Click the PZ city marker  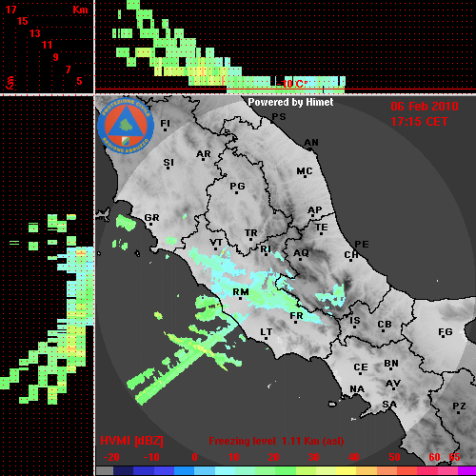(459, 407)
